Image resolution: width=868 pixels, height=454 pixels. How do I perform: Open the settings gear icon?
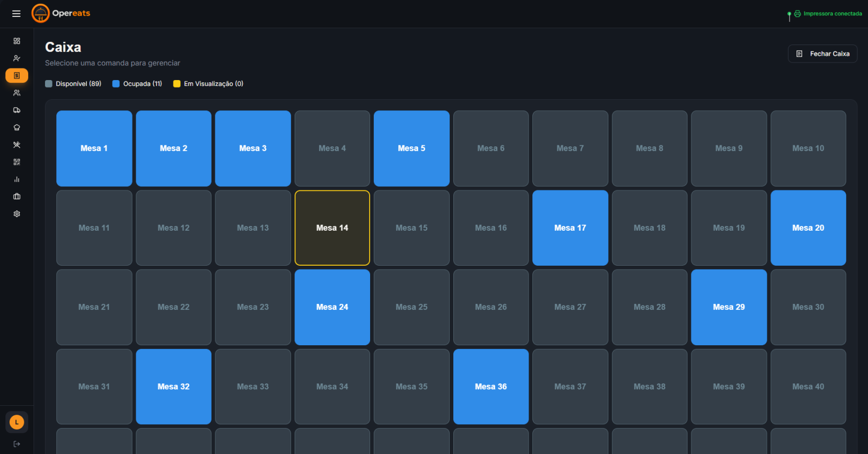(x=17, y=214)
